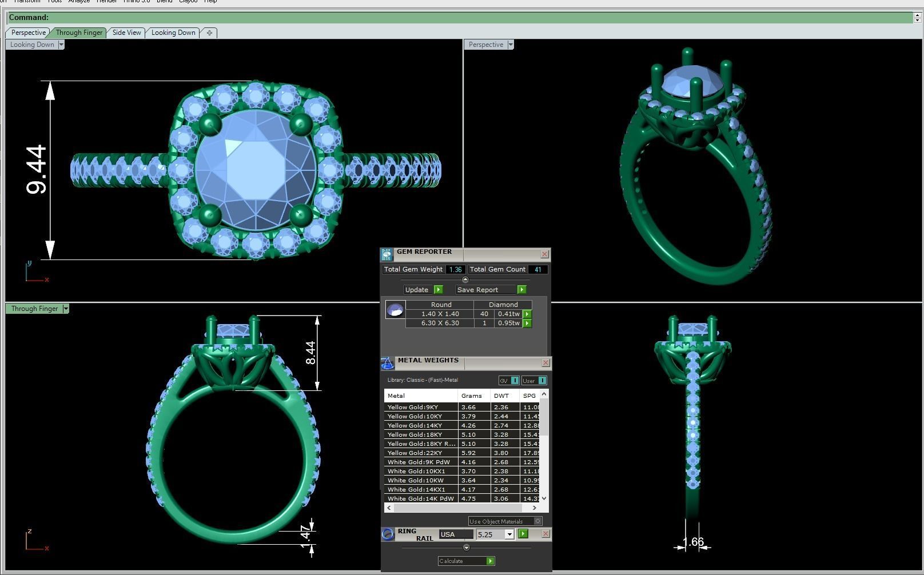Screen dimensions: 924x575
Task: Add a new viewport tab with plus icon
Action: pos(209,33)
